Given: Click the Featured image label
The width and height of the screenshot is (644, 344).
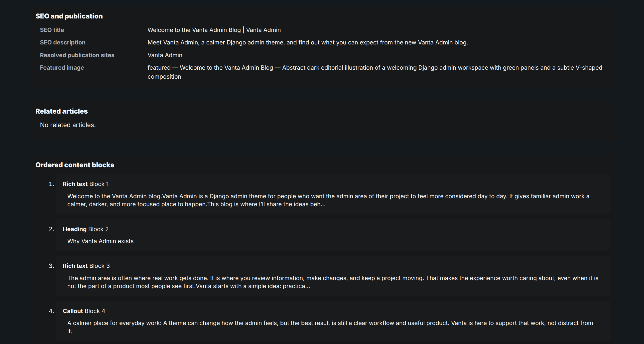Looking at the screenshot, I should click(x=62, y=68).
